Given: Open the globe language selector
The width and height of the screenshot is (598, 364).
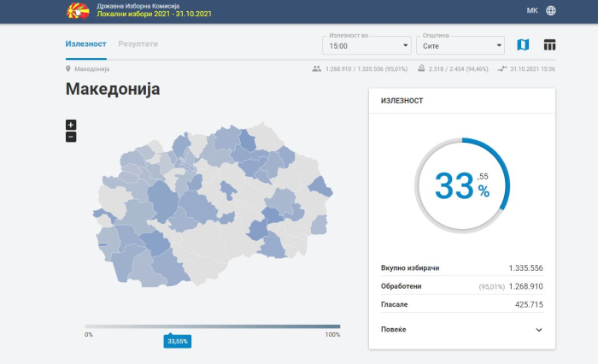Looking at the screenshot, I should click(550, 11).
